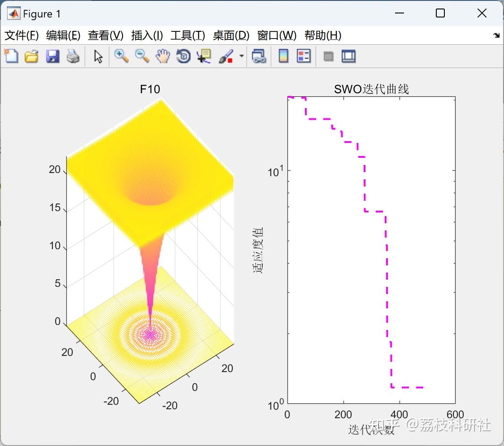Click the Show Plot Tools icon

(348, 56)
